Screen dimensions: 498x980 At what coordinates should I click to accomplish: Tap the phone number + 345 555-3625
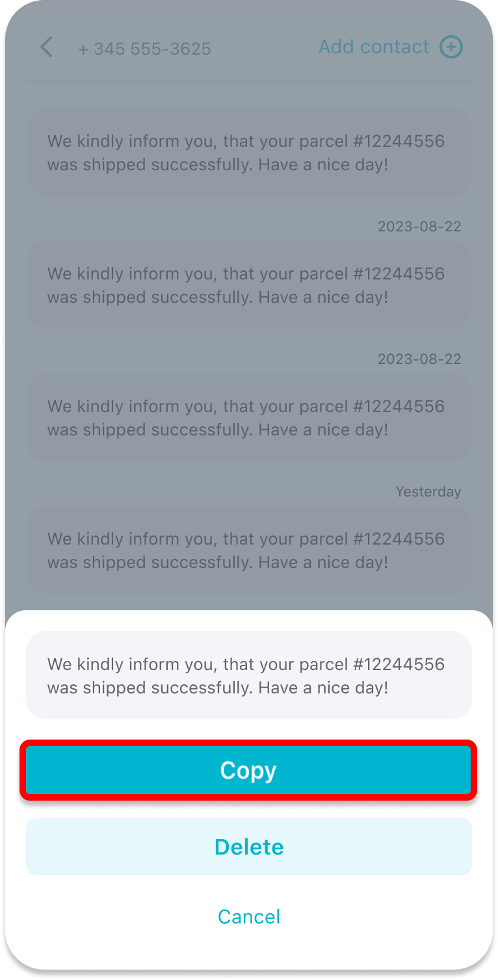pyautogui.click(x=144, y=49)
